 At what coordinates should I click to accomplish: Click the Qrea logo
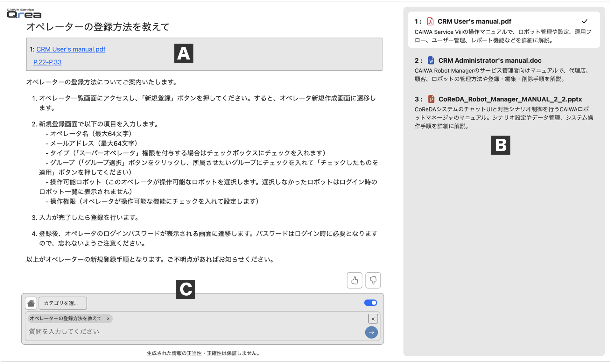(24, 14)
